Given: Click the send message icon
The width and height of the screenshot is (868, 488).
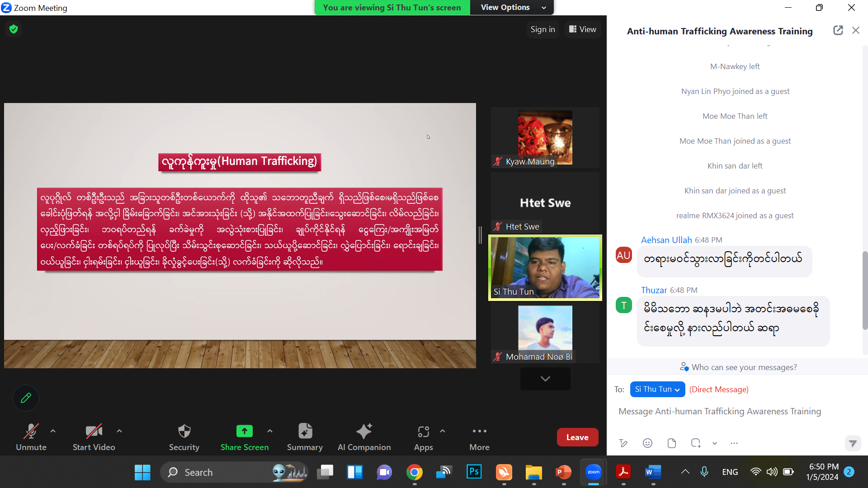Looking at the screenshot, I should [853, 443].
